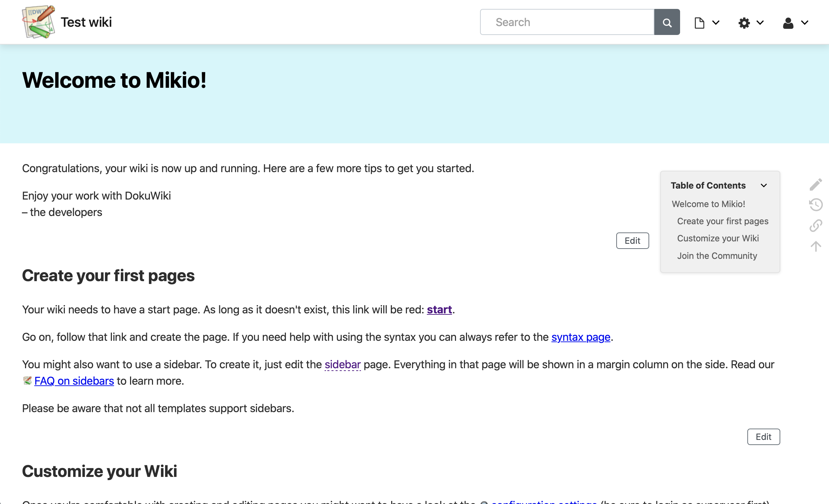Select Join the Community in Table of Contents
Screen dimensions: 829x504
click(717, 256)
